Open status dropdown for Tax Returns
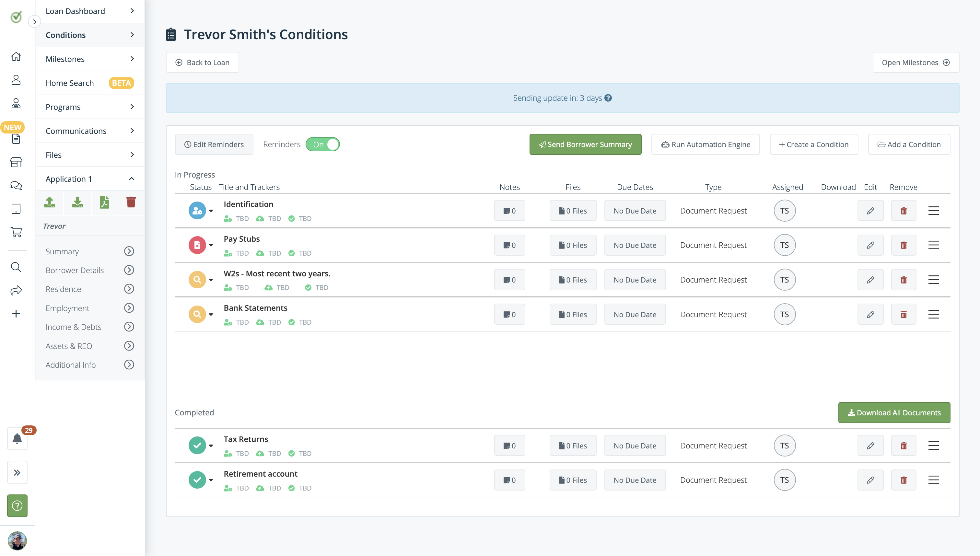Screen dimensions: 980x556 pos(211,446)
